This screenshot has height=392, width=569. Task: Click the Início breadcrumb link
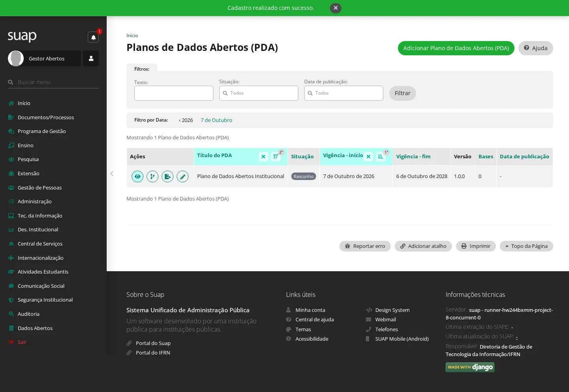click(132, 36)
